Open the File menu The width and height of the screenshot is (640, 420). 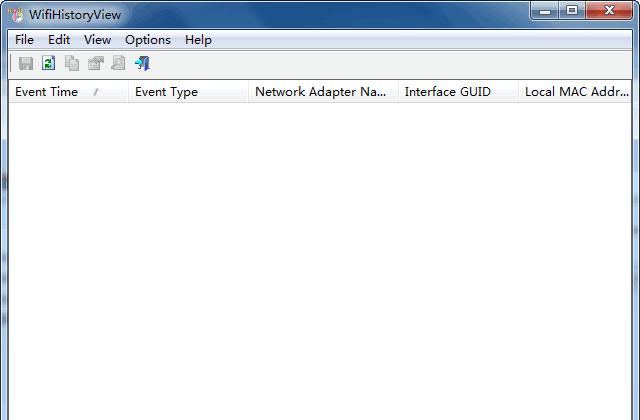24,40
